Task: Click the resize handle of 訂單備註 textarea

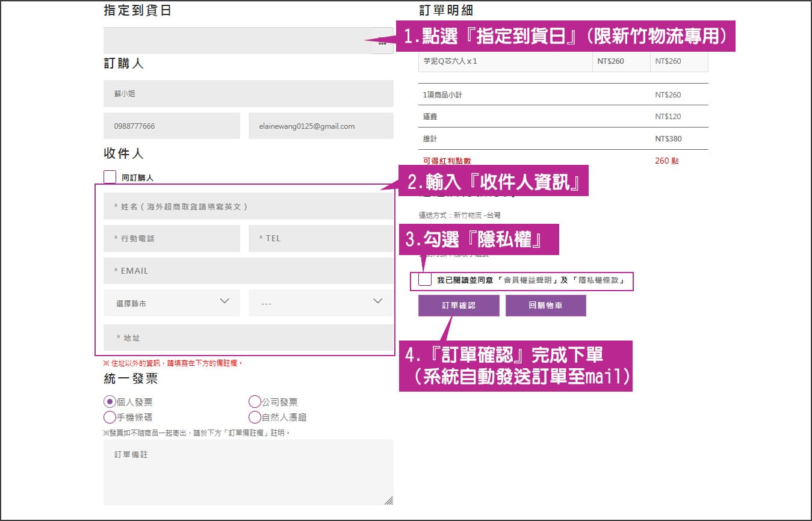Action: (x=389, y=501)
